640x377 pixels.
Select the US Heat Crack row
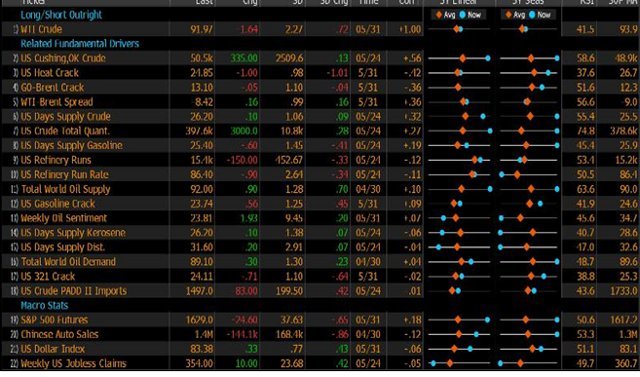[320, 73]
